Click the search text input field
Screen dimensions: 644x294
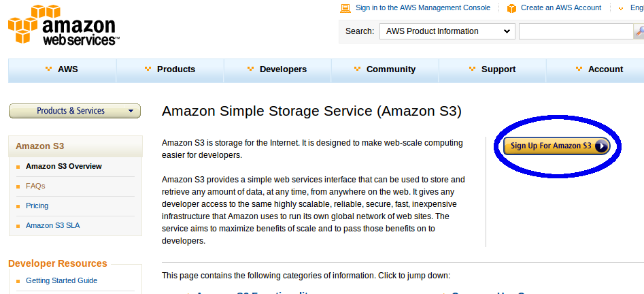[576, 31]
